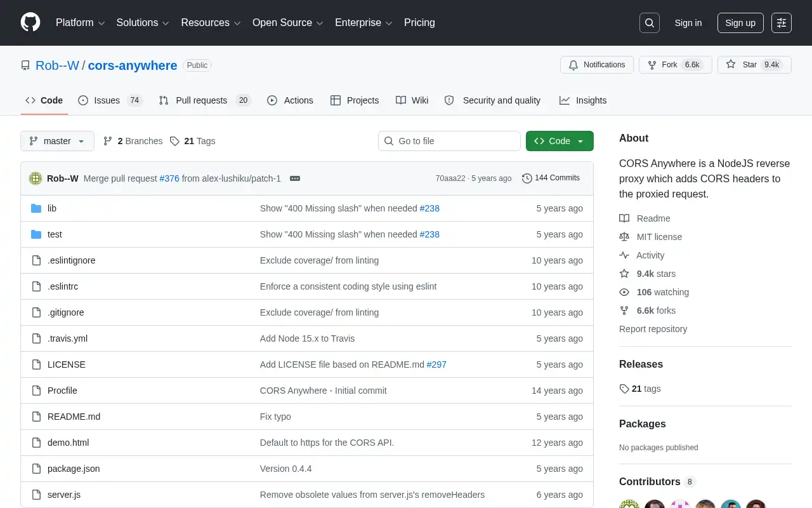Click the file icon next to .eslintignore
The width and height of the screenshot is (812, 508).
pyautogui.click(x=36, y=260)
